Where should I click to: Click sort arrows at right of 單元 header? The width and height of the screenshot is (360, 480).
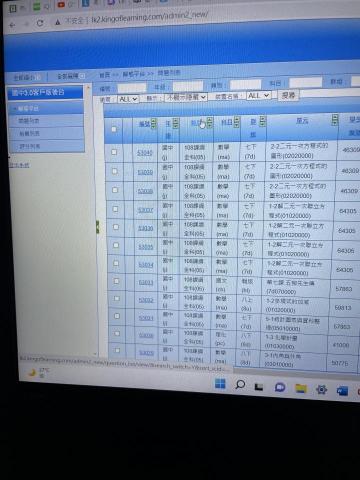(335, 119)
